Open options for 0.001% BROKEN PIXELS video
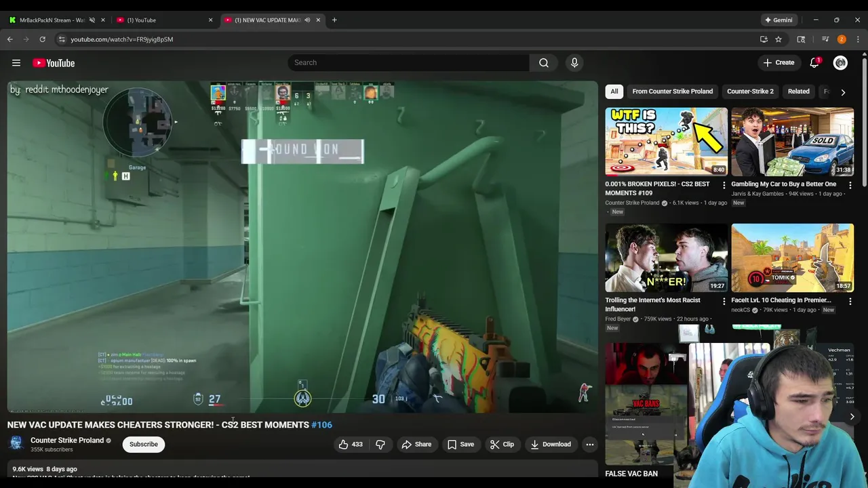The image size is (868, 488). point(724,185)
